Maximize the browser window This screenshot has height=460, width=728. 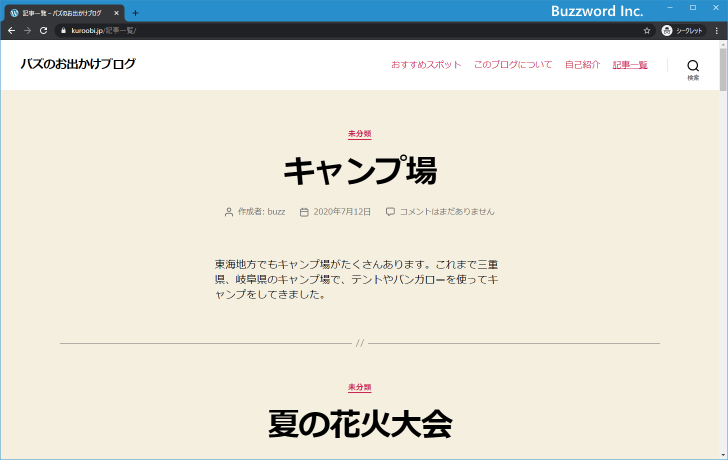[x=693, y=7]
